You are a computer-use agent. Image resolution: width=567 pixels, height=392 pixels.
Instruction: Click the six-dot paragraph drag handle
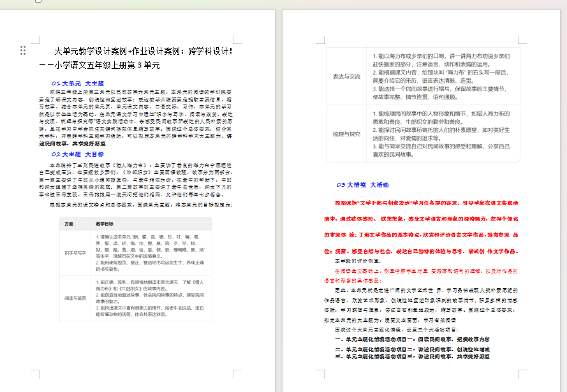23,50
